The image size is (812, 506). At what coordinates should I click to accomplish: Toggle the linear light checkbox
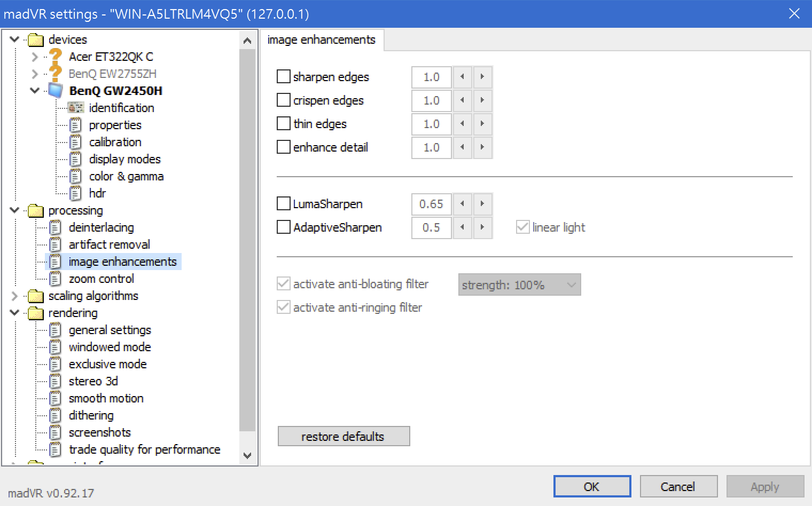pyautogui.click(x=523, y=227)
